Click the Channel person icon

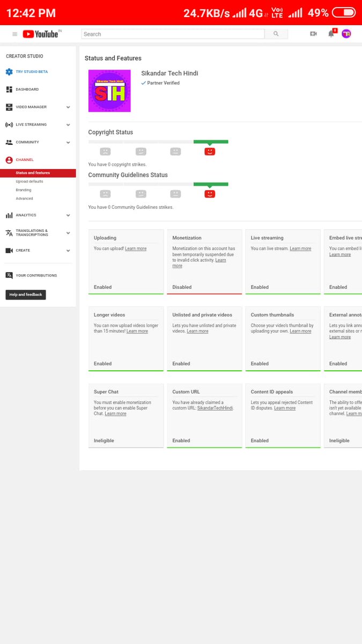point(9,160)
